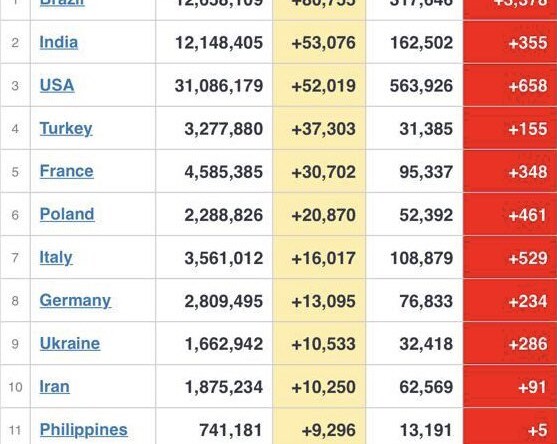Open the Turkey country link
The image size is (557, 444).
66,129
